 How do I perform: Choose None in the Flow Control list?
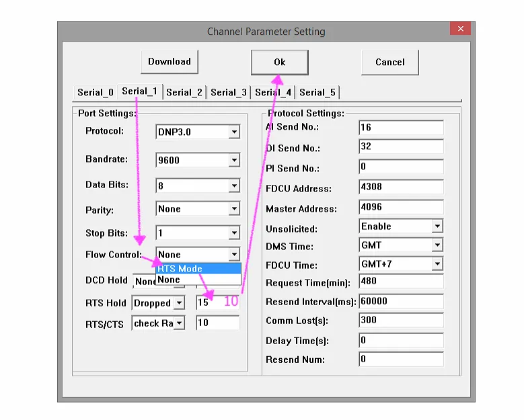(x=198, y=280)
